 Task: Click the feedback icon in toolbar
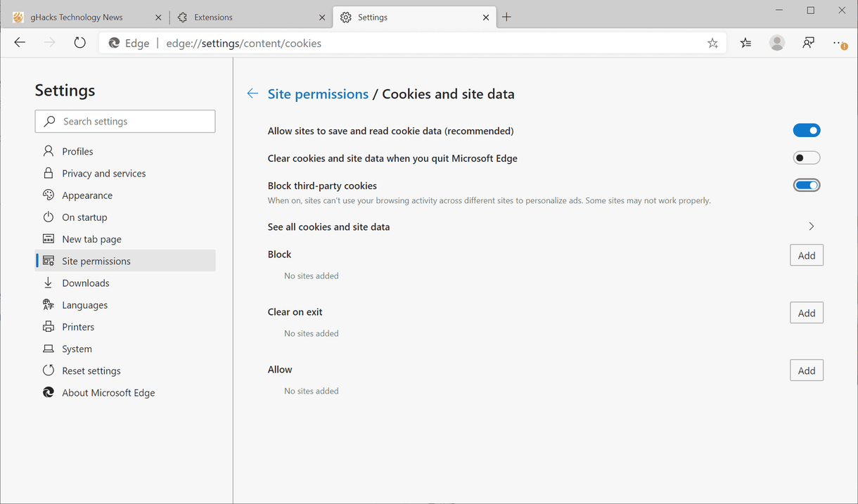(x=808, y=43)
